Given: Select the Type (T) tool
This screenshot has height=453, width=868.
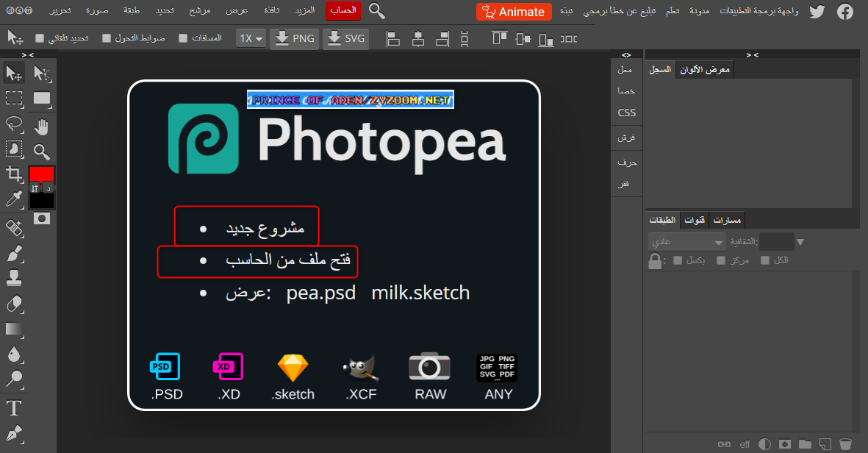Looking at the screenshot, I should pos(14,408).
